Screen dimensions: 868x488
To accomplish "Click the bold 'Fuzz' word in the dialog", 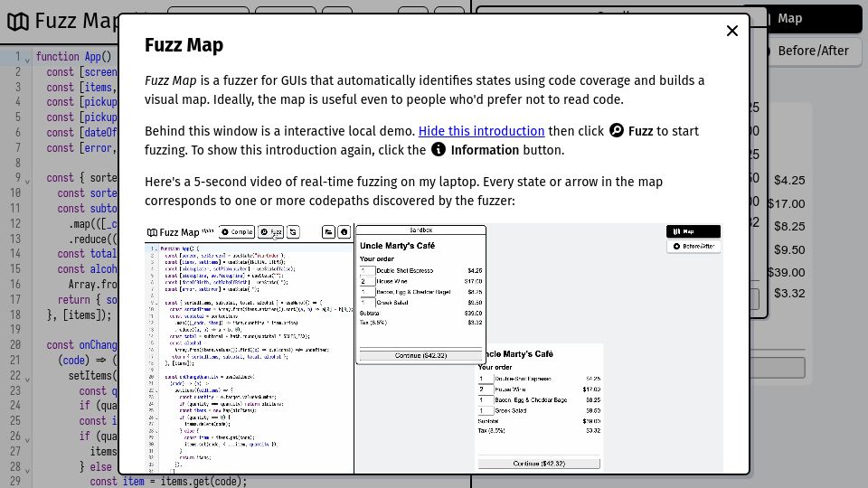I will [640, 131].
